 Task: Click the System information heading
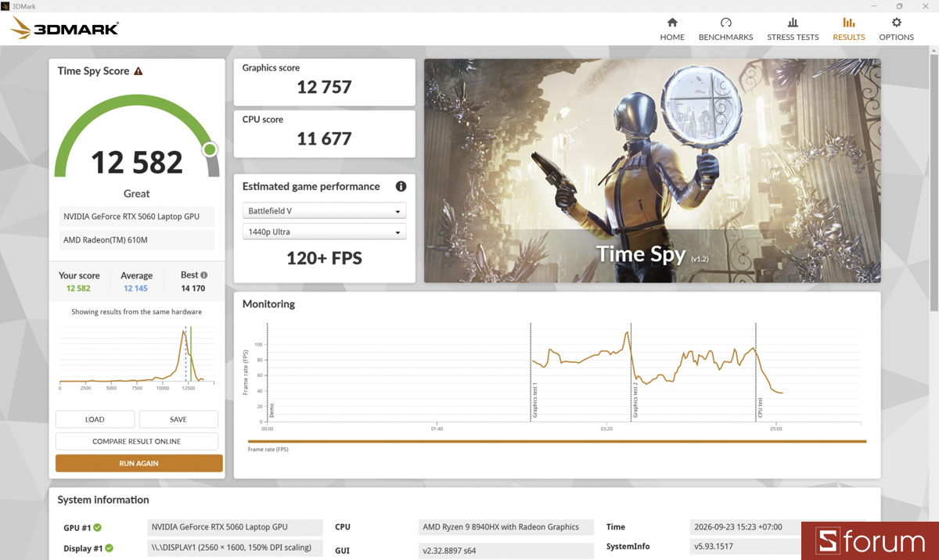(103, 500)
